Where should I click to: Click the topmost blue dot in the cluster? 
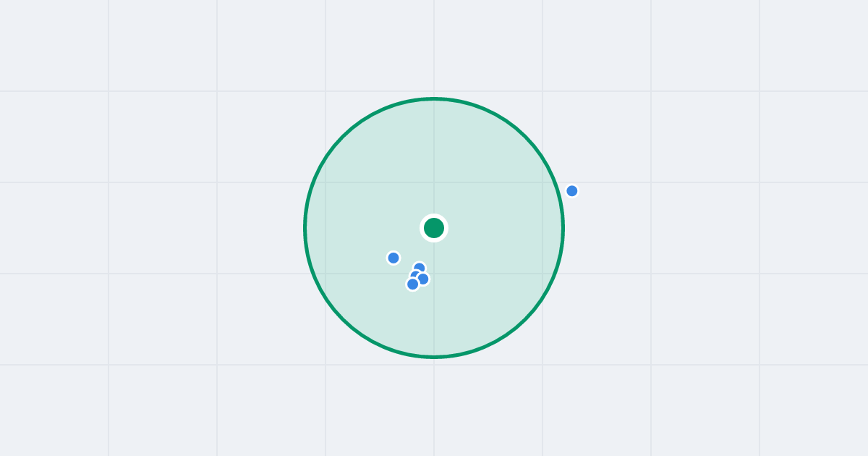[x=420, y=268]
